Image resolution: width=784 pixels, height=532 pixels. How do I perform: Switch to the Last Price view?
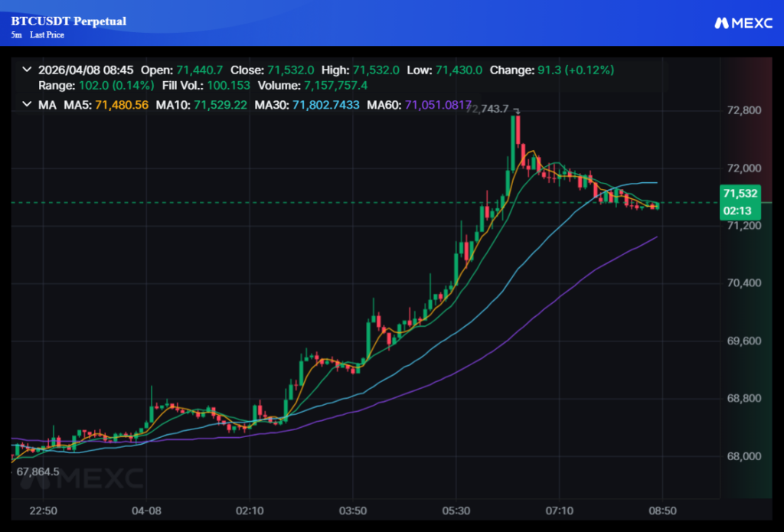(47, 34)
